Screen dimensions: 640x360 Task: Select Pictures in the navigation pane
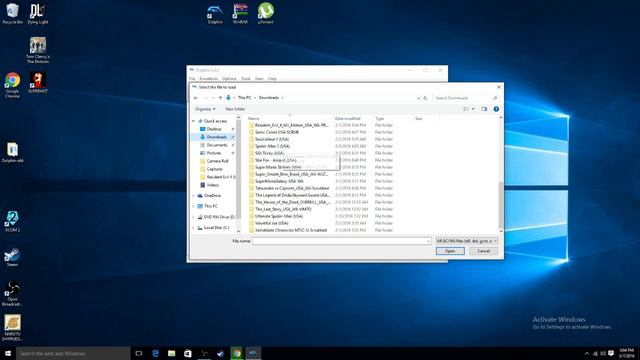[214, 153]
